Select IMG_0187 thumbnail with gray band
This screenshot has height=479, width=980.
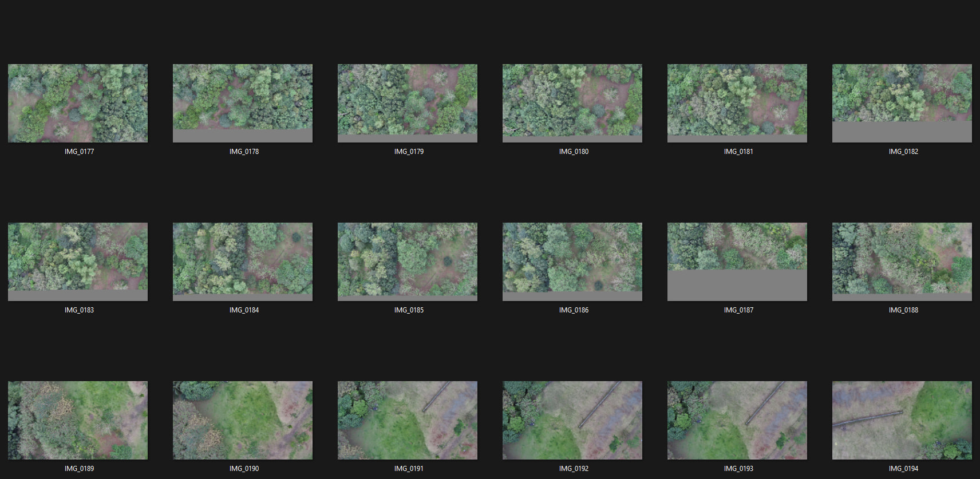coord(737,262)
